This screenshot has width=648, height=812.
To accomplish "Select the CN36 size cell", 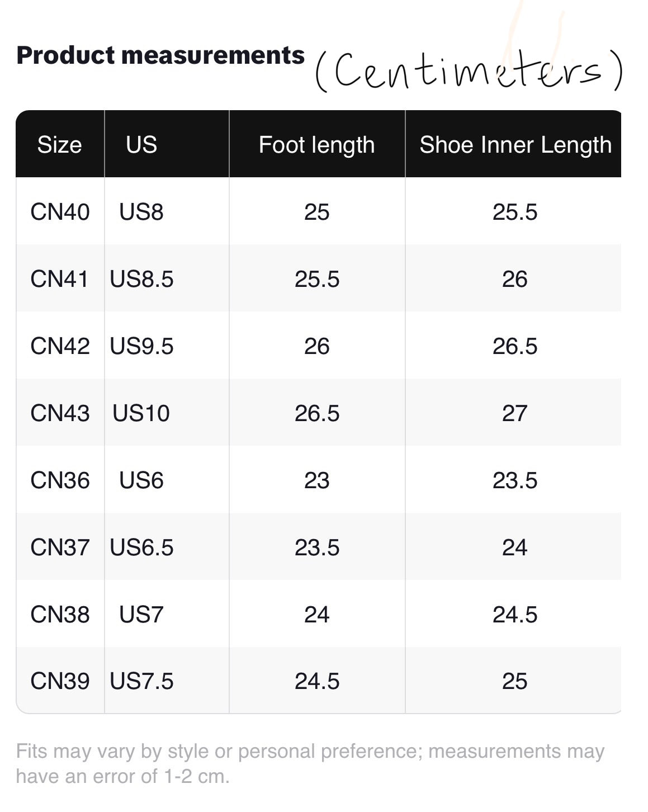I will point(60,480).
